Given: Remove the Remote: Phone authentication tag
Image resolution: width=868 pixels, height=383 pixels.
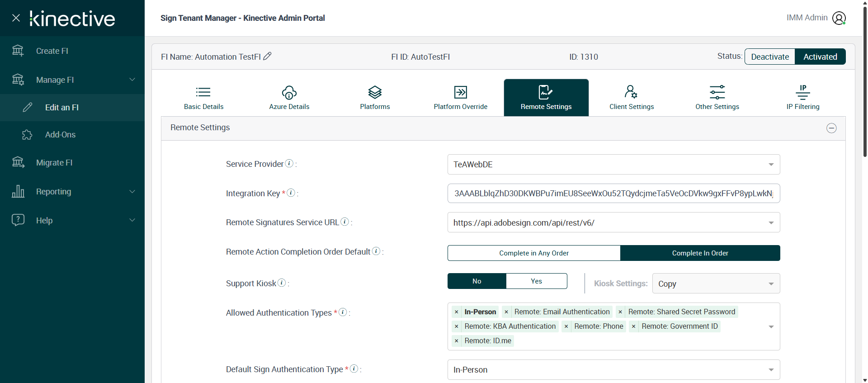Looking at the screenshot, I should click(566, 326).
